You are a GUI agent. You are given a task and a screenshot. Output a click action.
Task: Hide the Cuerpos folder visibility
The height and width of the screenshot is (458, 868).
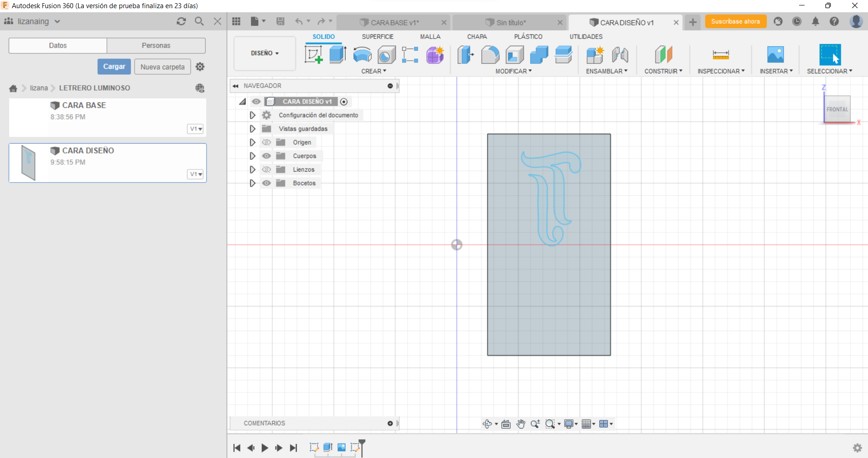tap(266, 156)
